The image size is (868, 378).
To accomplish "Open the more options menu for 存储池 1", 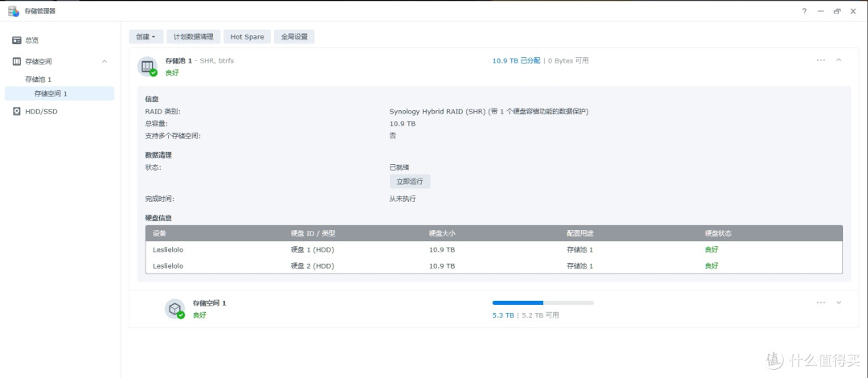I will pyautogui.click(x=821, y=60).
